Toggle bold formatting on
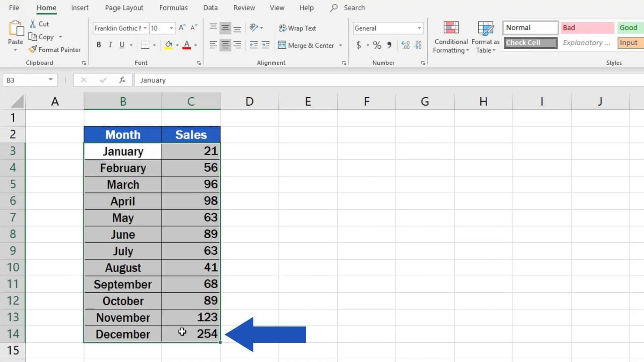This screenshot has width=644, height=362. [98, 44]
